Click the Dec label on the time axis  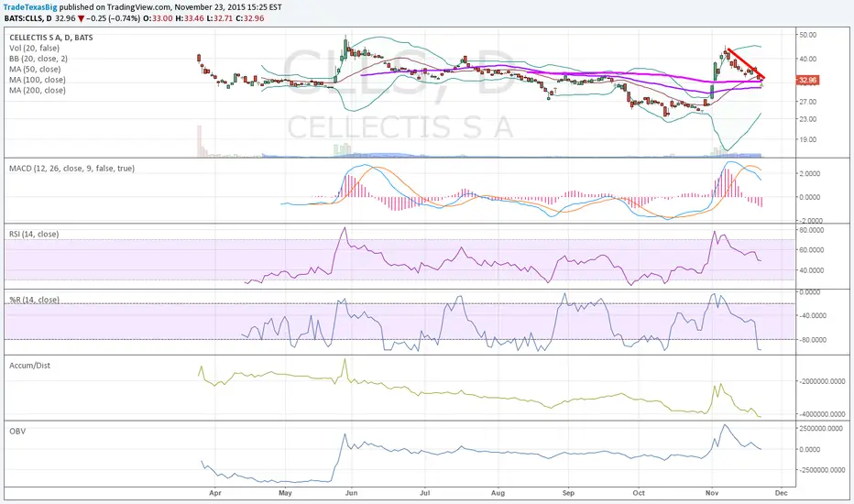point(781,493)
